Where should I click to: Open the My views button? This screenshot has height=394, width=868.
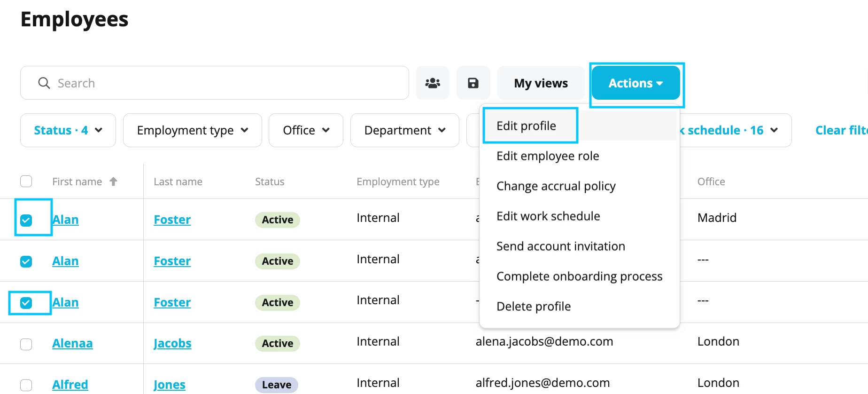tap(541, 83)
